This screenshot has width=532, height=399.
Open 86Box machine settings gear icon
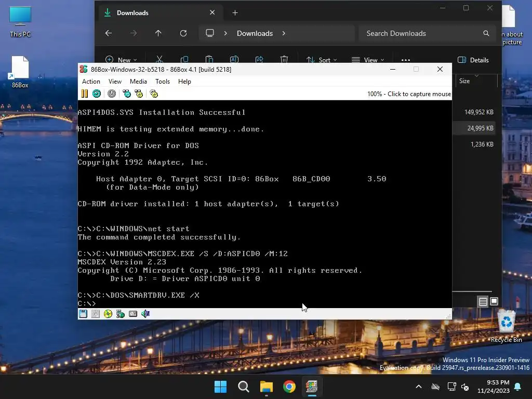154,94
